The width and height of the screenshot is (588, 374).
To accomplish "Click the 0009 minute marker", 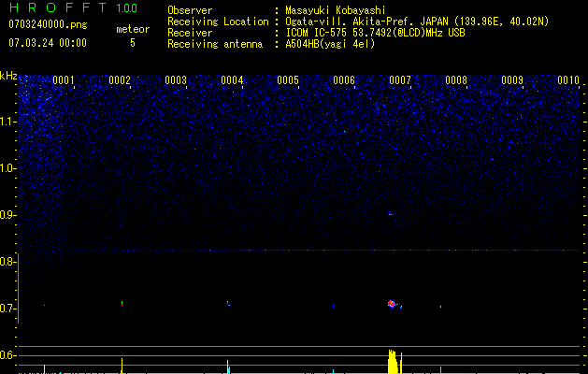I will pos(512,80).
